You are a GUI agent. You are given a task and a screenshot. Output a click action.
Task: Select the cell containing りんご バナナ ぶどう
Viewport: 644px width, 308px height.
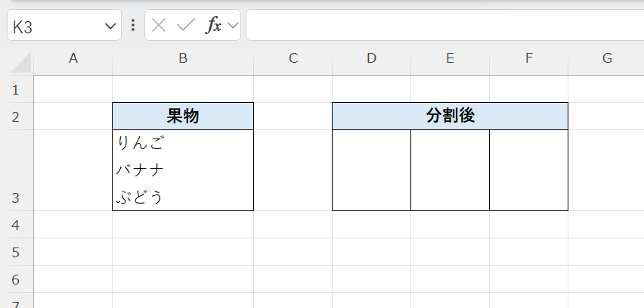click(183, 170)
